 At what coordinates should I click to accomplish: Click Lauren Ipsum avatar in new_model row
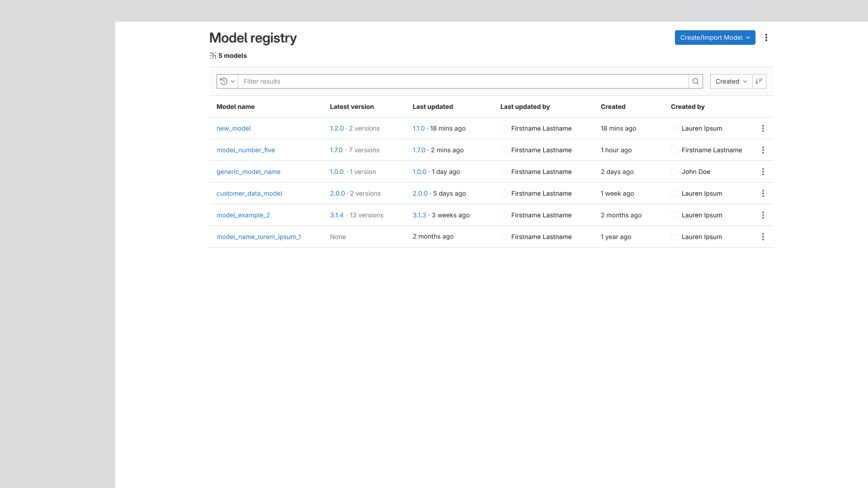coord(675,128)
